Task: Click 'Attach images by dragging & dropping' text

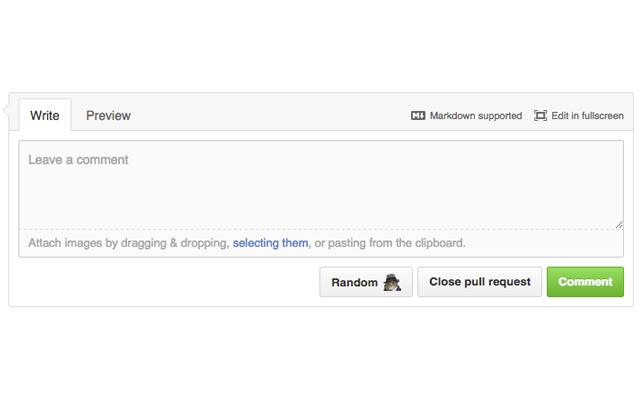Action: click(x=127, y=243)
